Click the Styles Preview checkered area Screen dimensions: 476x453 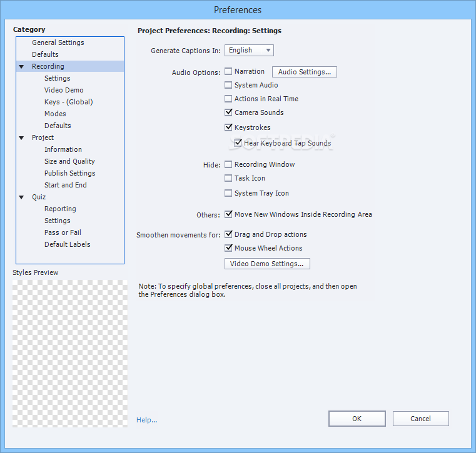click(70, 354)
